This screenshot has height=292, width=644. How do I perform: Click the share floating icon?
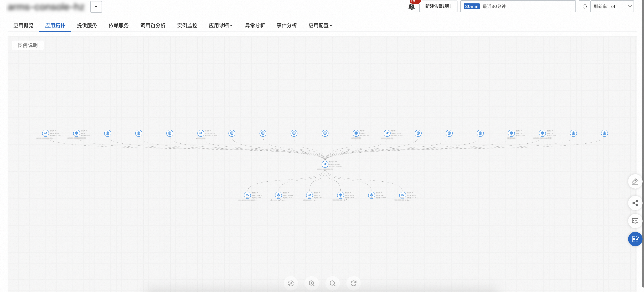coord(635,203)
